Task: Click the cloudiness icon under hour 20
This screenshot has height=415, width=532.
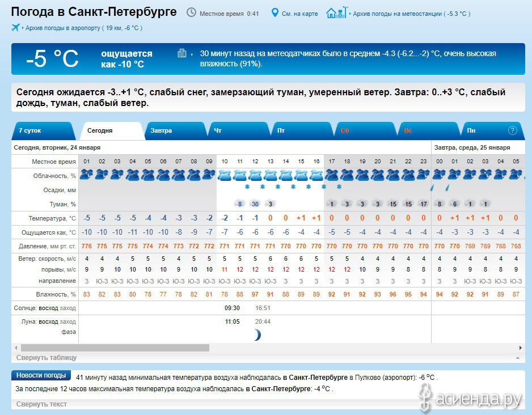Action: (378, 175)
